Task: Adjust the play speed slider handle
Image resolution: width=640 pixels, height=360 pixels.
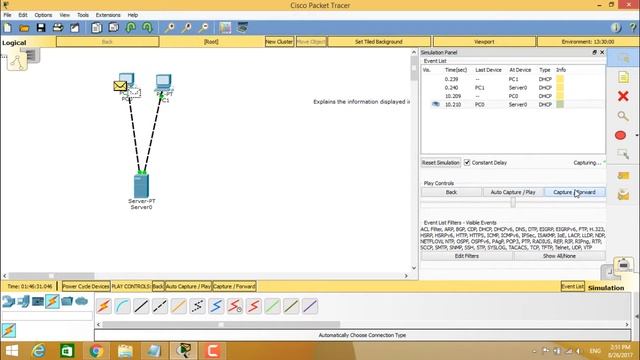Action: tap(513, 202)
